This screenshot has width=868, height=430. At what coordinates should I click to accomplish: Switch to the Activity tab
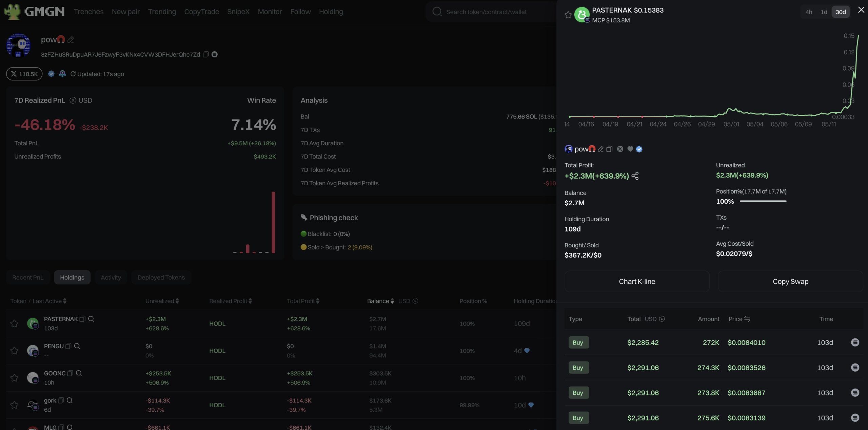point(111,277)
